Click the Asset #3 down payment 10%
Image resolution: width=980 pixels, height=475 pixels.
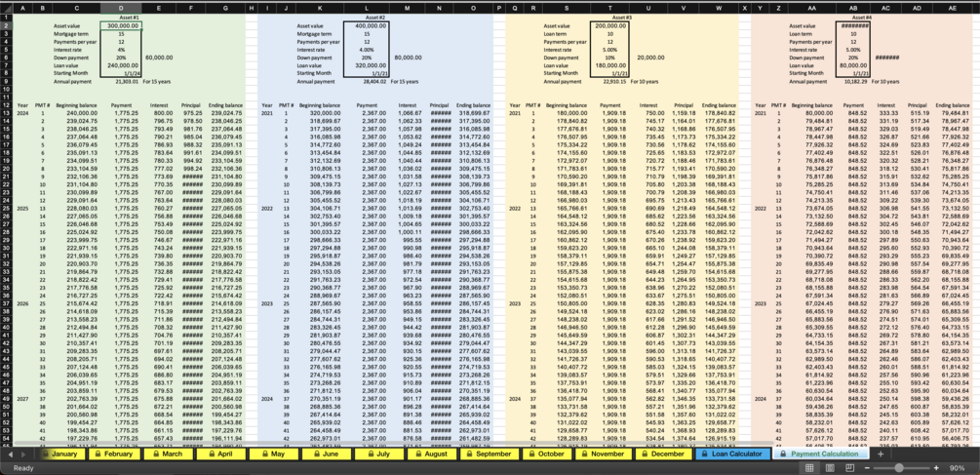tap(609, 58)
